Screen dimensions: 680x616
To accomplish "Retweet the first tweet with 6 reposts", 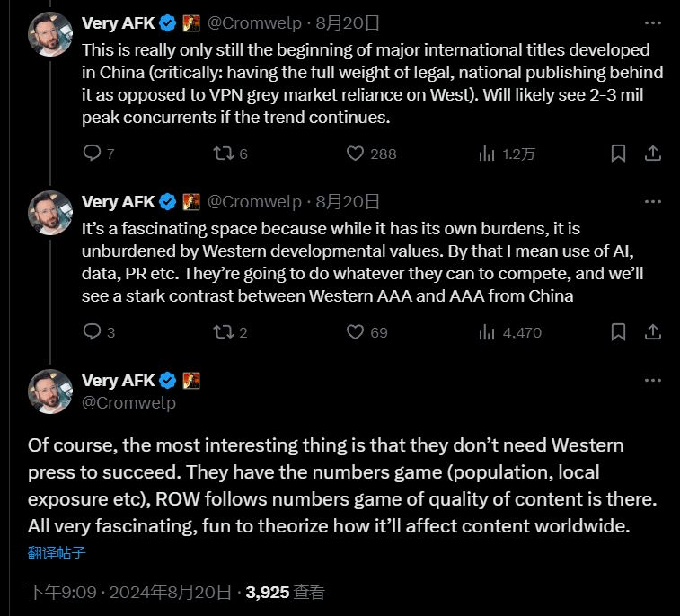I will [223, 154].
